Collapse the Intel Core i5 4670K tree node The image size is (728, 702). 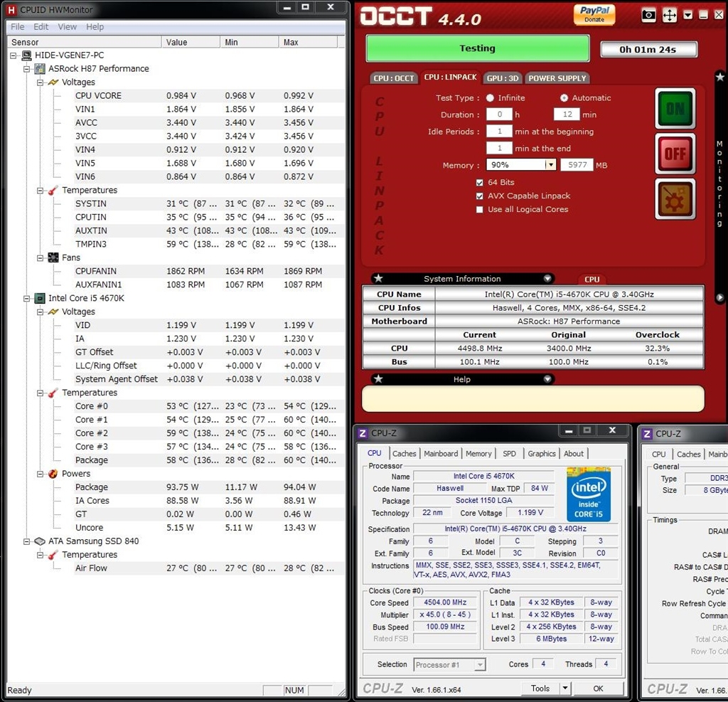coord(27,298)
